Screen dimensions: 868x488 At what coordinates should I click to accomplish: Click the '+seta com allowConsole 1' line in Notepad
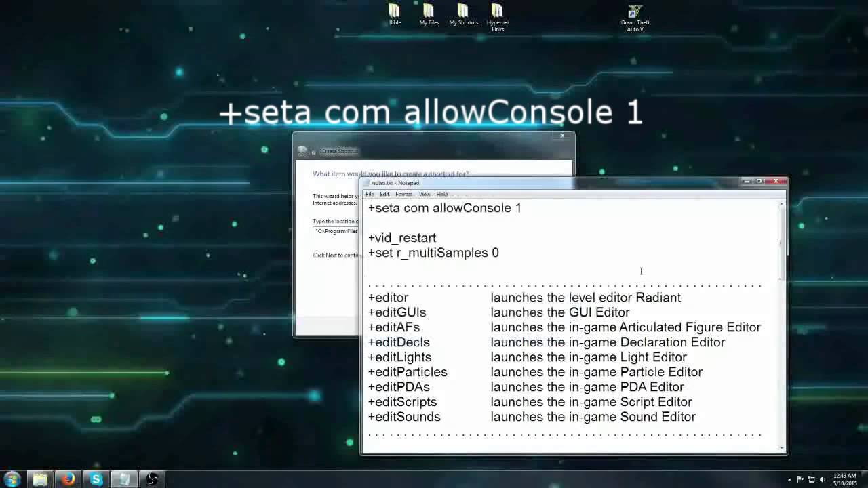(445, 208)
